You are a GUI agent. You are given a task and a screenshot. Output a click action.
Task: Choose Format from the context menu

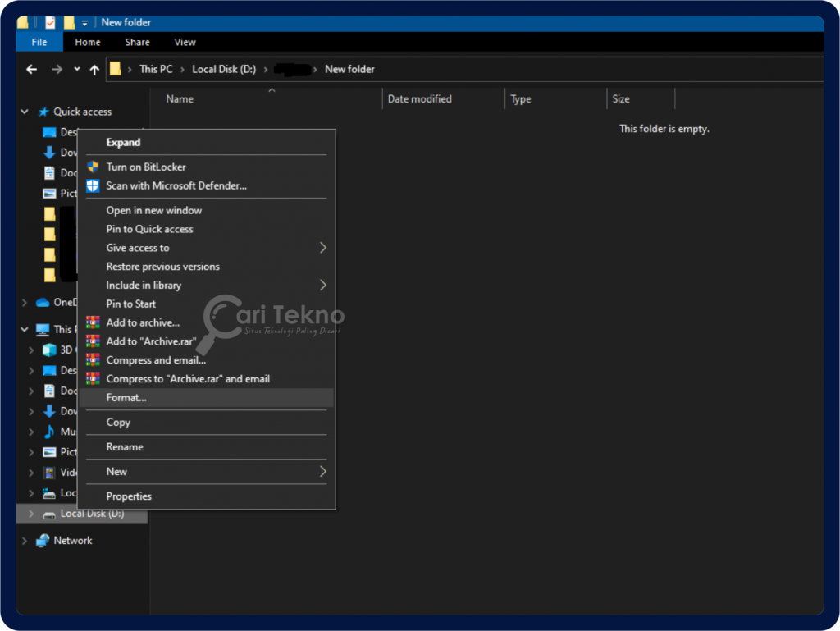pos(127,397)
